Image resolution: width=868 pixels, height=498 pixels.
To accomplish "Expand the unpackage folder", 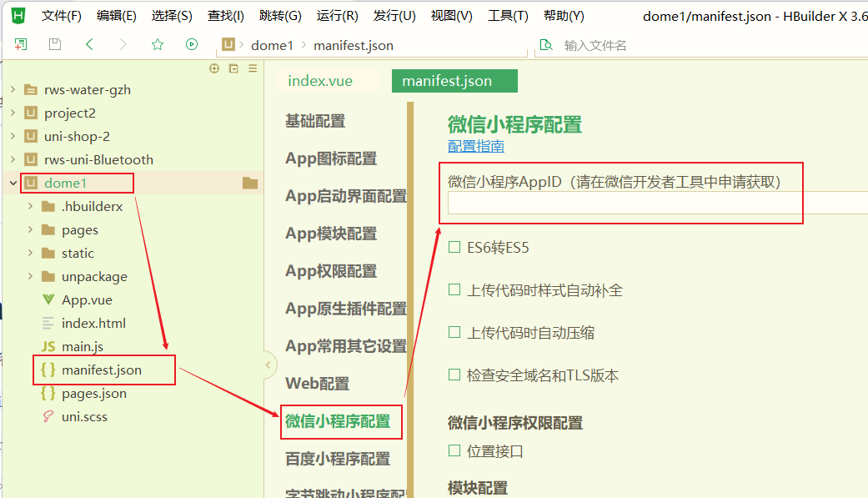I will [x=31, y=276].
